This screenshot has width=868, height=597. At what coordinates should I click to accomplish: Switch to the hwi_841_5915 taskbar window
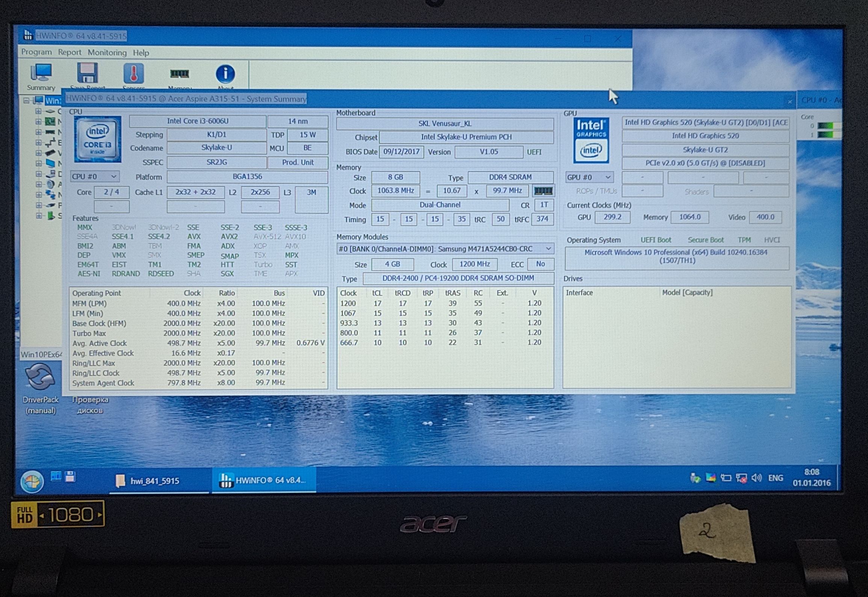[159, 481]
